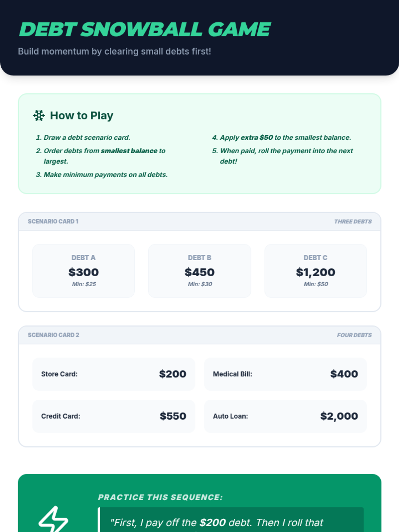Click the Four Debts label
Screen dimensions: 399x532
pyautogui.click(x=354, y=335)
